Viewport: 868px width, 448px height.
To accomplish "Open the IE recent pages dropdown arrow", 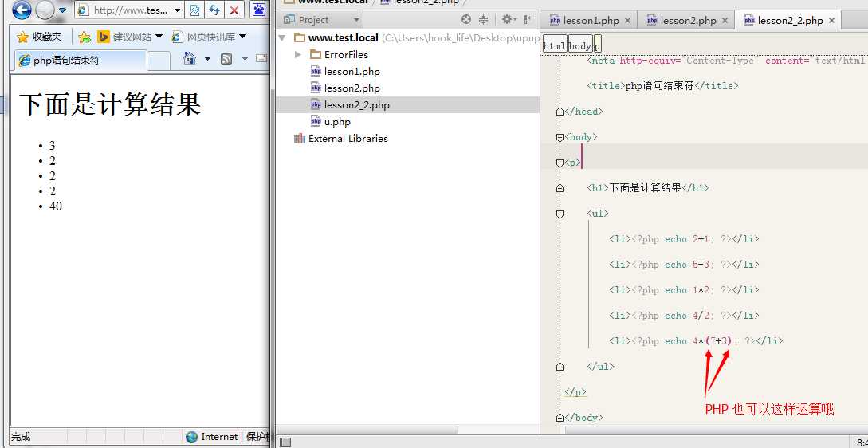I will pos(62,10).
